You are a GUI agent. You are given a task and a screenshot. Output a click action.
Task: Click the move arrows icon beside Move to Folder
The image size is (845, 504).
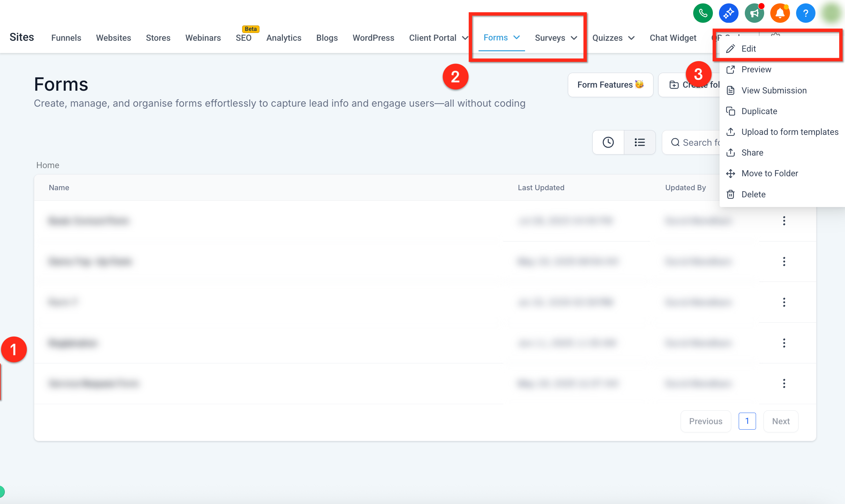point(730,174)
